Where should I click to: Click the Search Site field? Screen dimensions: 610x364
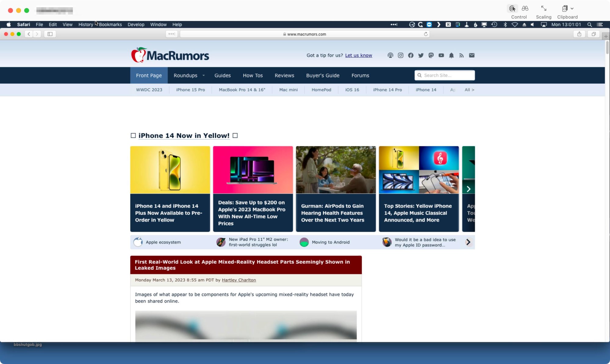pos(444,75)
